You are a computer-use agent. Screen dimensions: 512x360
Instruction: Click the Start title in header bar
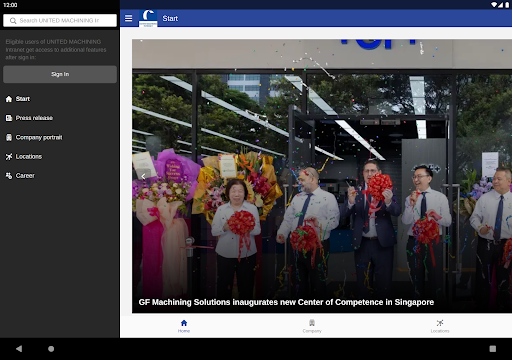170,18
